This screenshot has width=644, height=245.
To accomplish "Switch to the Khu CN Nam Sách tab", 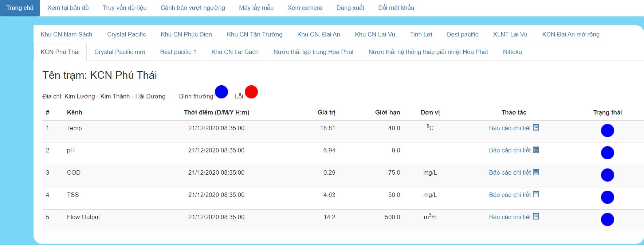I will (66, 34).
